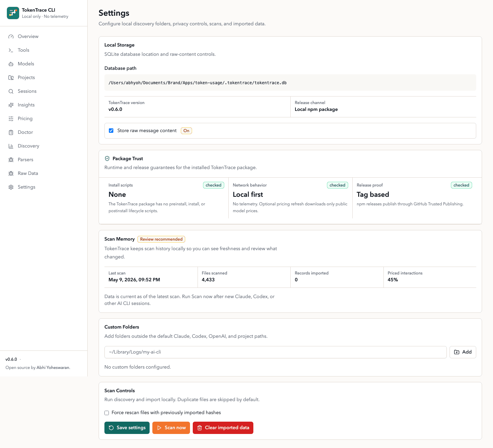493x448 pixels.
Task: Open the Abhi Yoheswaran author link
Action: pos(53,368)
